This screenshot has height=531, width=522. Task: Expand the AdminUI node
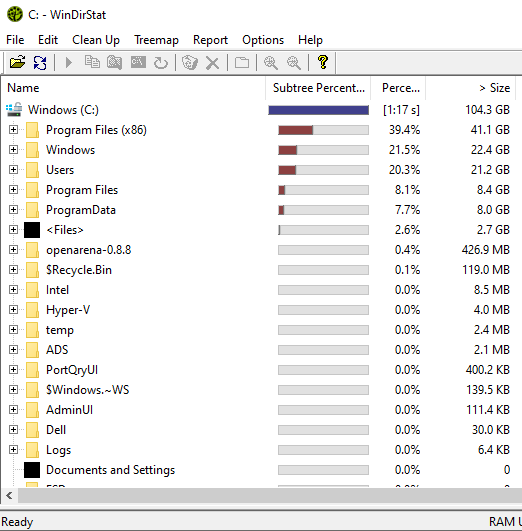[13, 409]
